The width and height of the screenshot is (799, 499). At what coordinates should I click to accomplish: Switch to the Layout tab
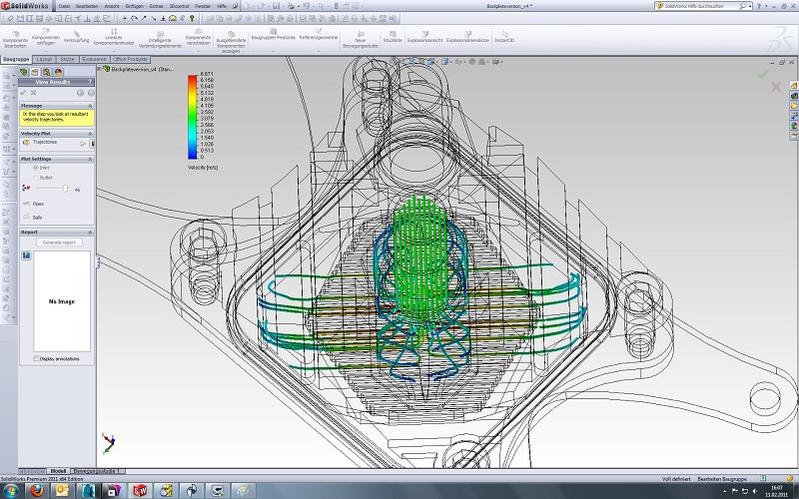coord(44,60)
